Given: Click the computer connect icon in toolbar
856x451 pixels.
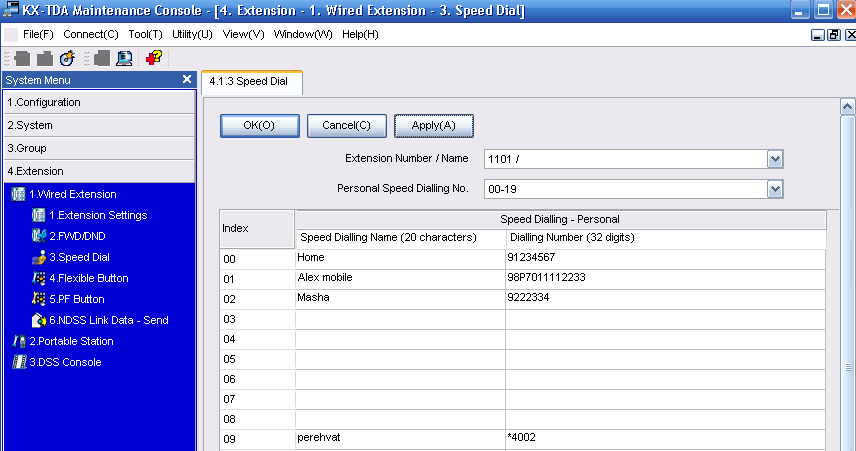Looking at the screenshot, I should tap(124, 58).
